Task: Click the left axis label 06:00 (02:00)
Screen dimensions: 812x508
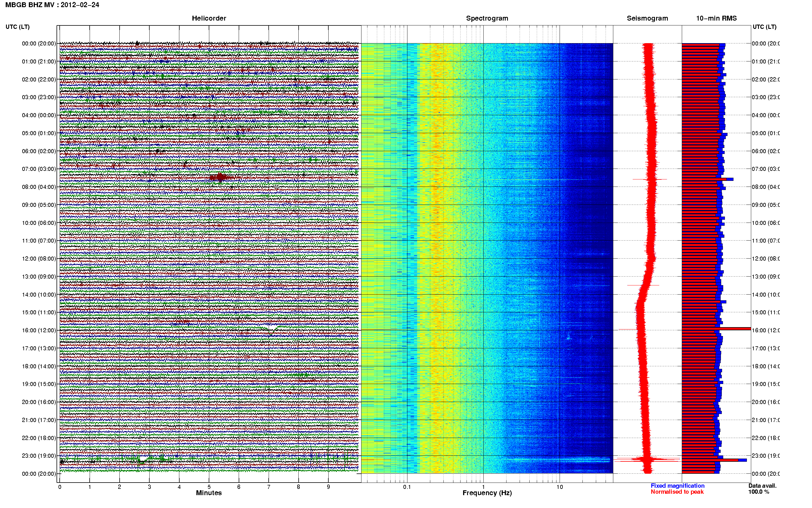Action: click(39, 151)
